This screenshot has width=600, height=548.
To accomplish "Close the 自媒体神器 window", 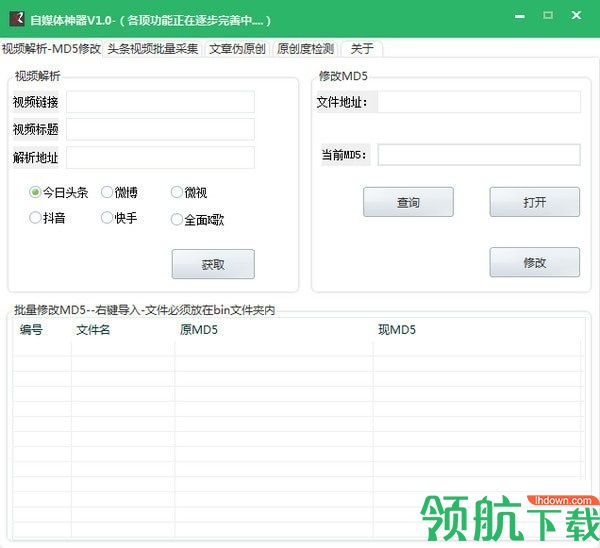I will pos(576,15).
